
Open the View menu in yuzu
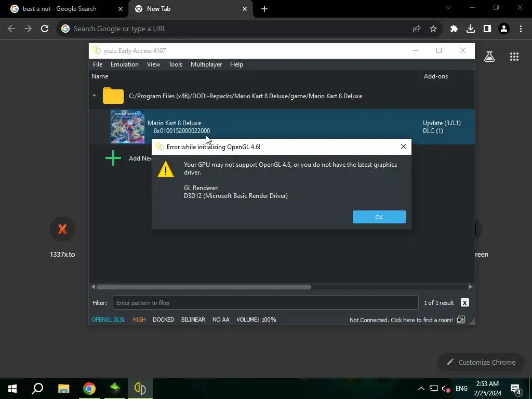(153, 64)
